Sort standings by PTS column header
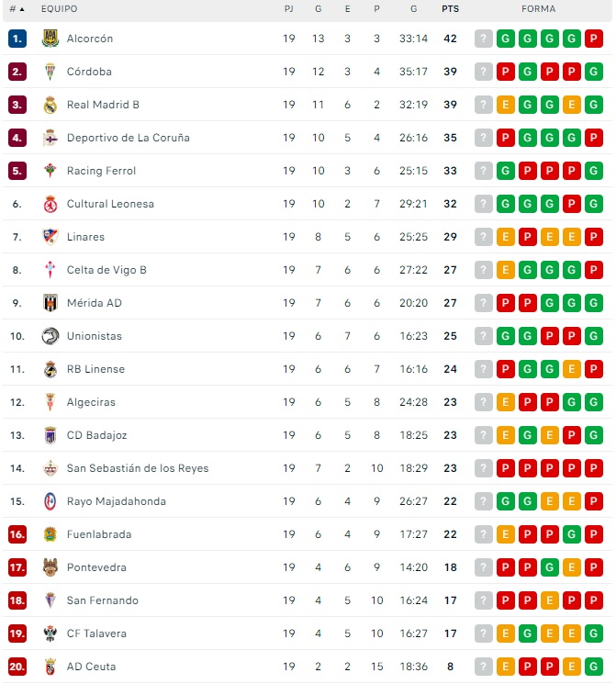The image size is (616, 684). pos(450,9)
